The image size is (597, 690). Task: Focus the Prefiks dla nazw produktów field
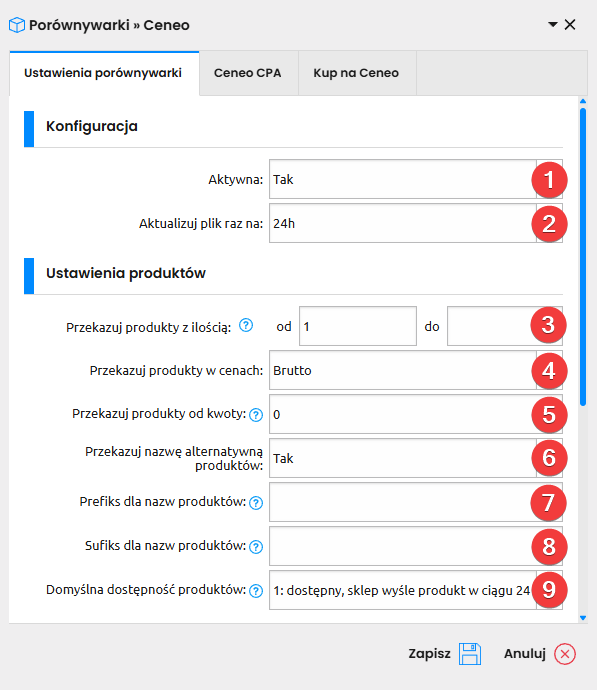(416, 502)
